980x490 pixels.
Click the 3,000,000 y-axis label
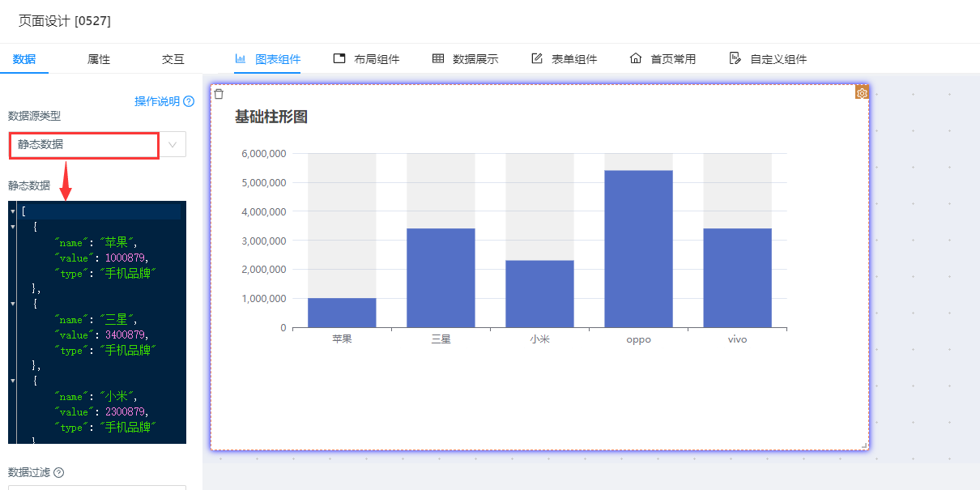click(263, 241)
